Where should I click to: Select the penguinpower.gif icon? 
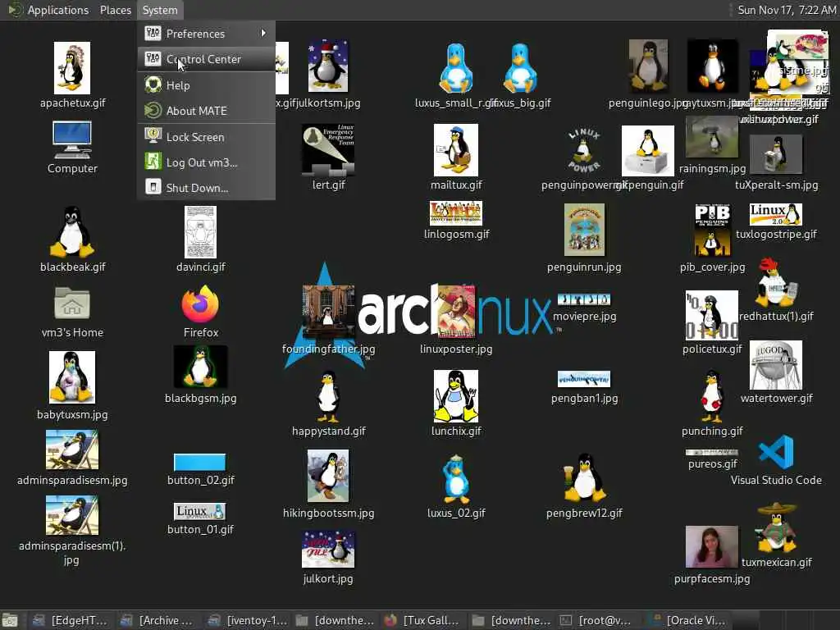tap(584, 152)
